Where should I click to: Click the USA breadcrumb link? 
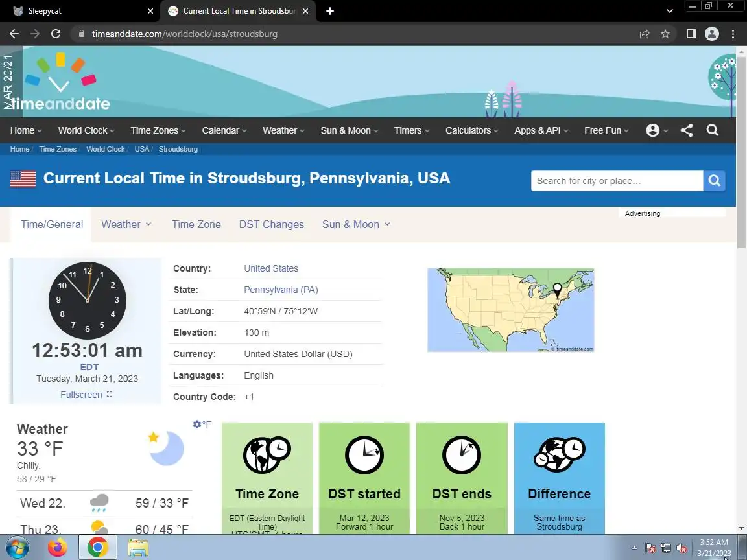pos(141,149)
